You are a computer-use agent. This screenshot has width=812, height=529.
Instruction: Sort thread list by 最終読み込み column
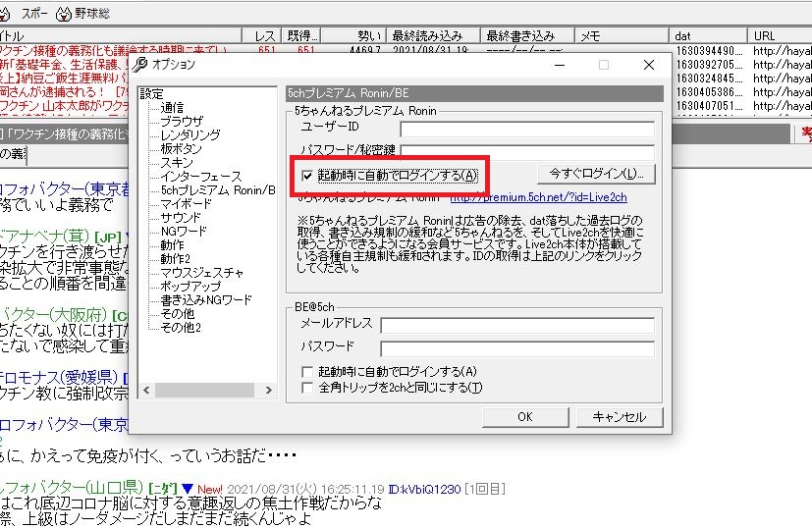point(433,36)
